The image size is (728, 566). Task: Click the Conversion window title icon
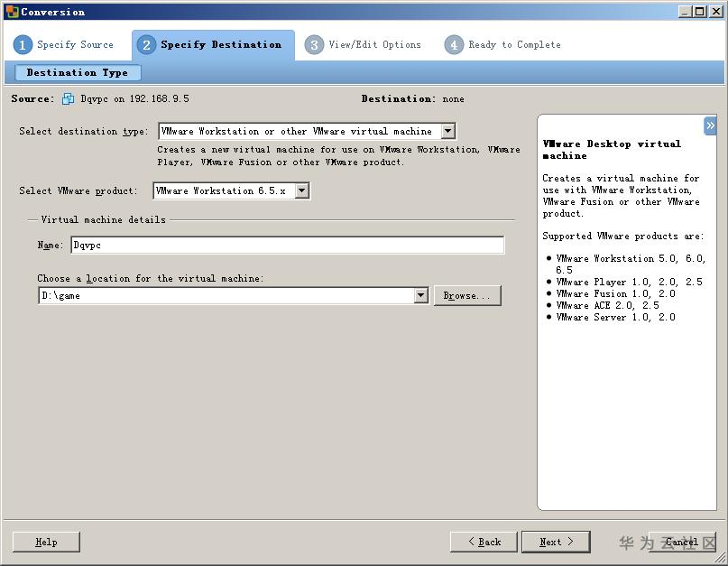tap(12, 12)
